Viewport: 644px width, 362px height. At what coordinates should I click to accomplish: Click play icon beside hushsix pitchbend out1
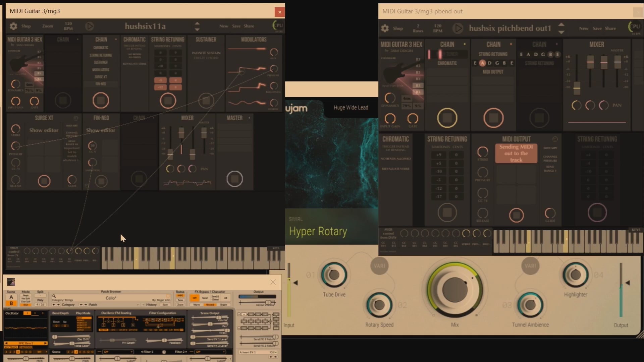(x=458, y=28)
